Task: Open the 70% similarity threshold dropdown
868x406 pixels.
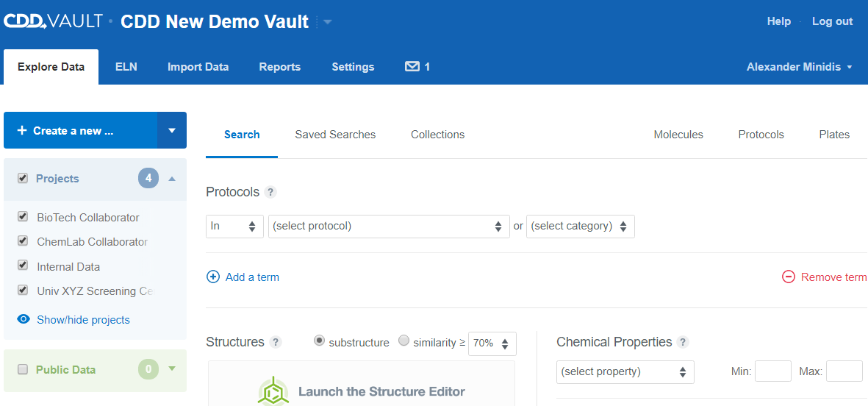Action: [492, 343]
